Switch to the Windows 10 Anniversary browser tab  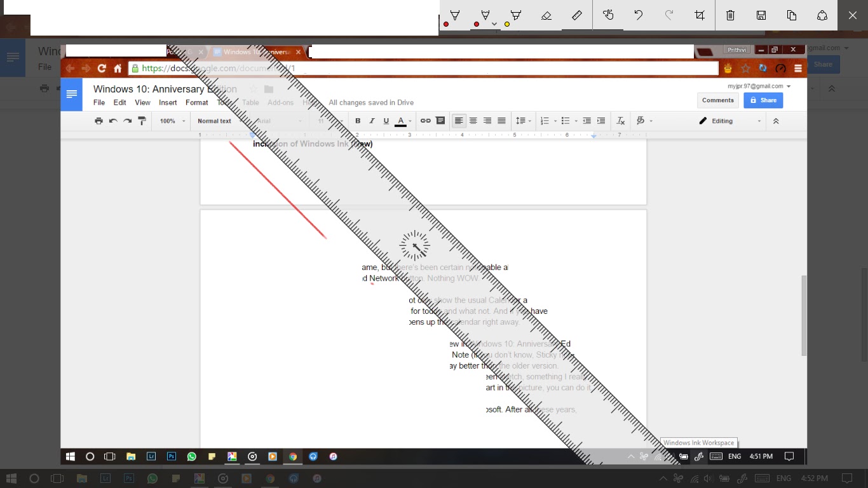click(253, 51)
